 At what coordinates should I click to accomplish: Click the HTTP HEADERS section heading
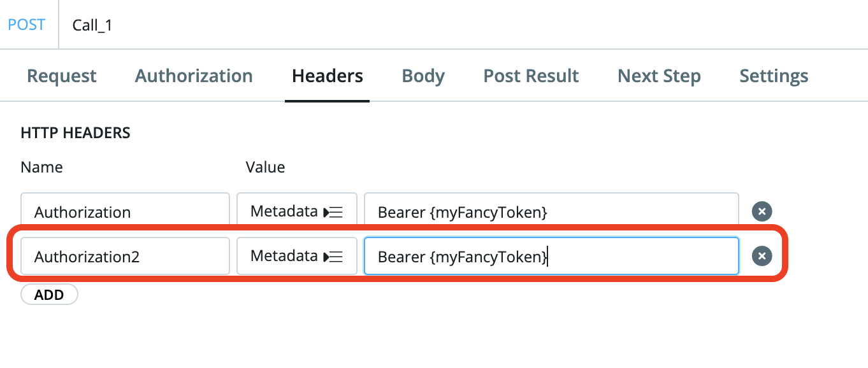(75, 133)
